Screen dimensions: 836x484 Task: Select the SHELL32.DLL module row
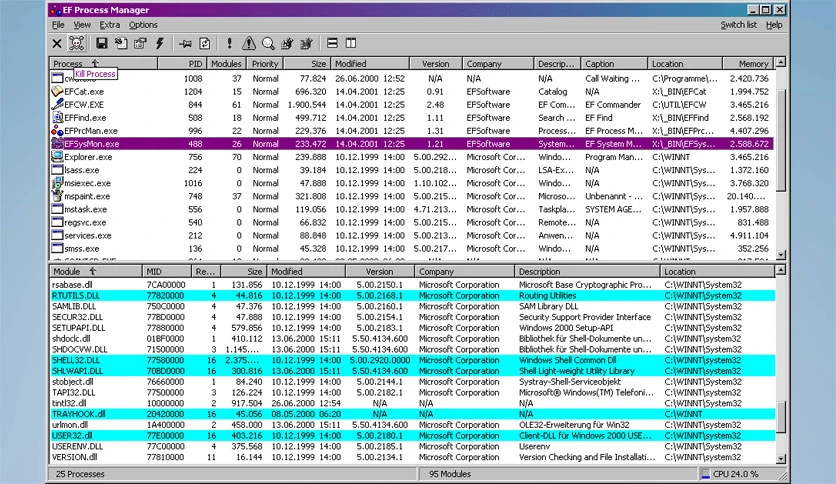pyautogui.click(x=412, y=360)
